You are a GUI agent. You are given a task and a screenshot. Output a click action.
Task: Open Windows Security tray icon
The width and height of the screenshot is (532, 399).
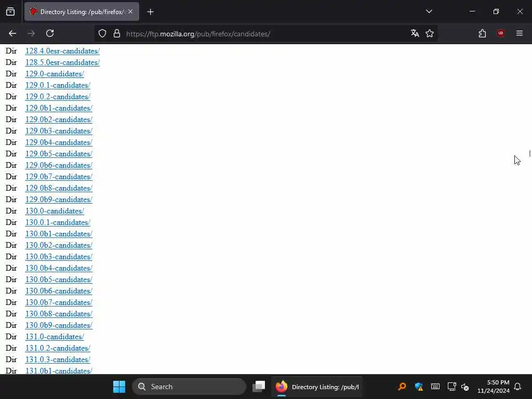click(x=419, y=387)
